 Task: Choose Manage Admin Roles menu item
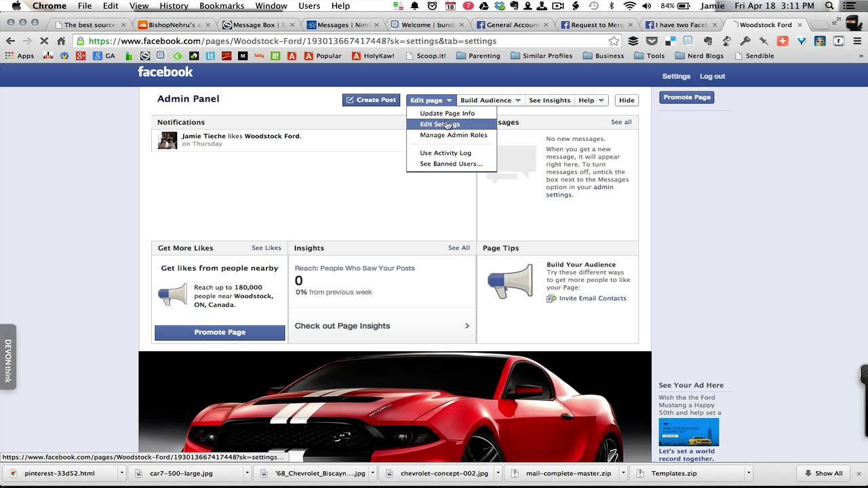(x=452, y=135)
